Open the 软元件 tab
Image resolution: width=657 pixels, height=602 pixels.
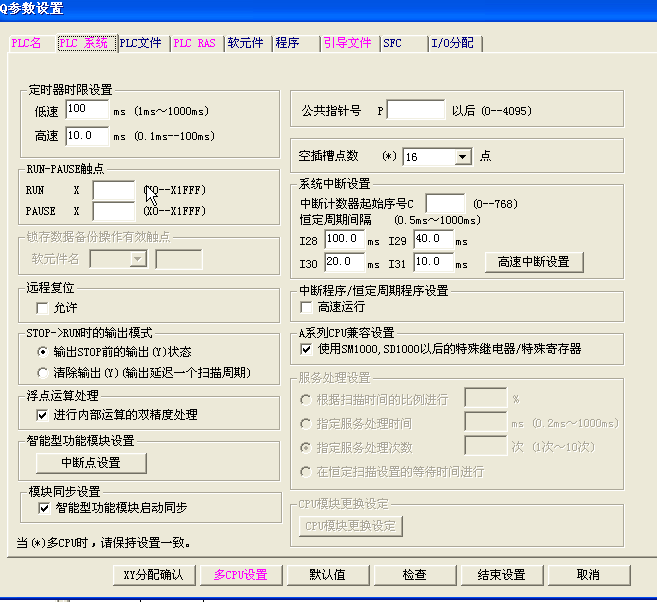(245, 43)
